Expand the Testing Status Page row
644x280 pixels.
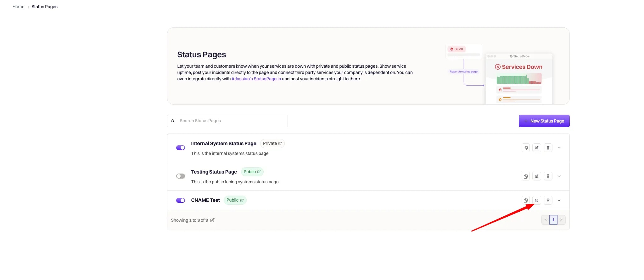[x=559, y=176]
